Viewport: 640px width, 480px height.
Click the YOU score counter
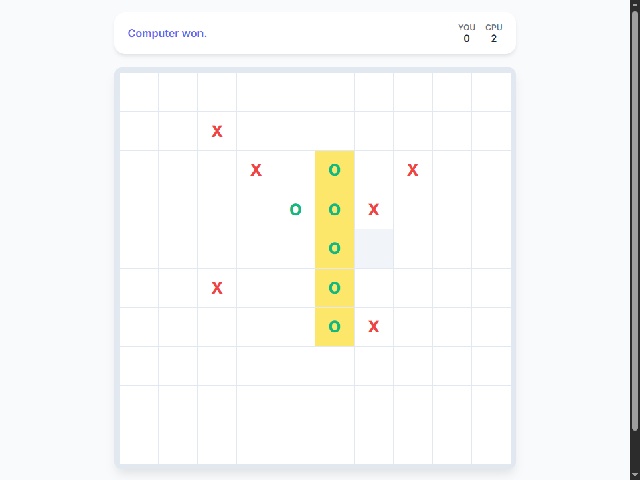[x=466, y=34]
